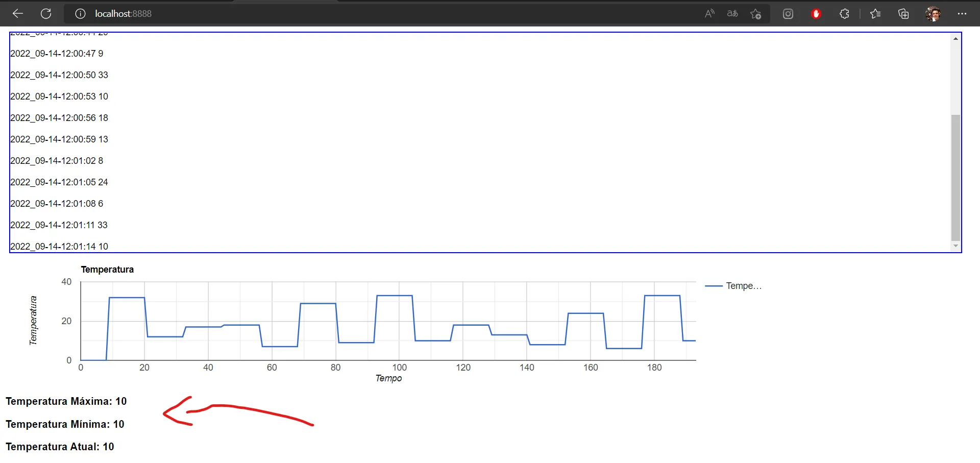980x463 pixels.
Task: Click scroll down arrow in log box
Action: pos(955,246)
